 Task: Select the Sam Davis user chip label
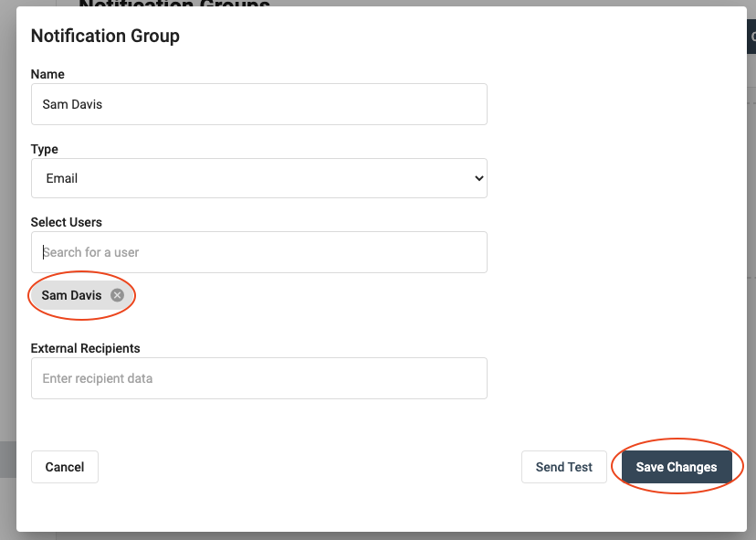point(71,295)
